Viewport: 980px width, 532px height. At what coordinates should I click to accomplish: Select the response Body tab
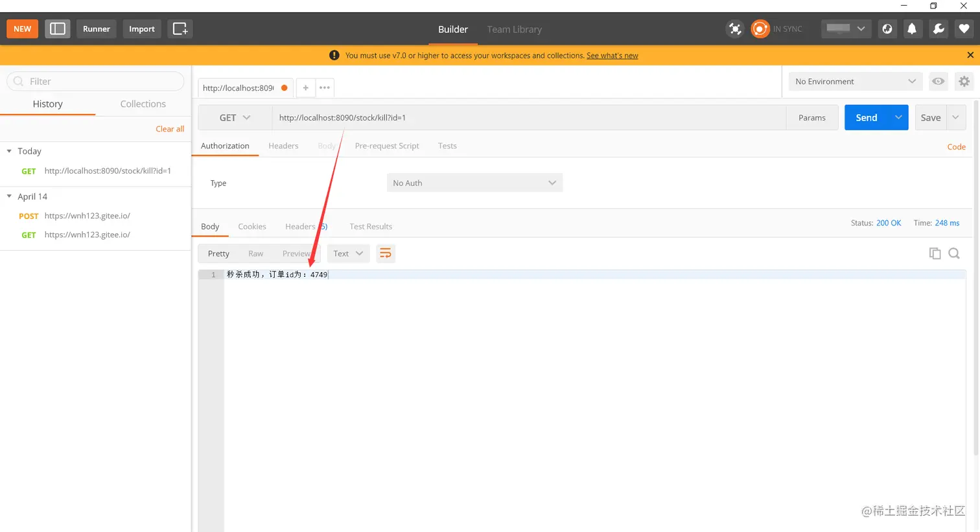pyautogui.click(x=210, y=226)
